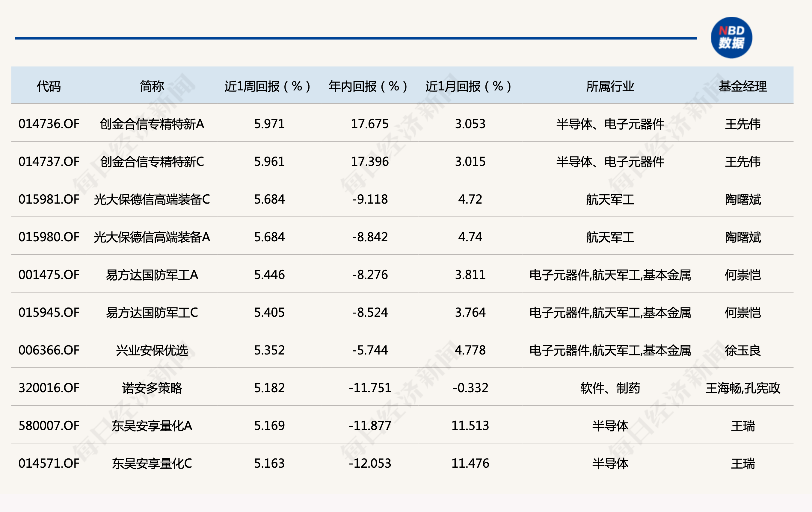
Task: Click monthly return value 4.72
Action: tap(470, 199)
